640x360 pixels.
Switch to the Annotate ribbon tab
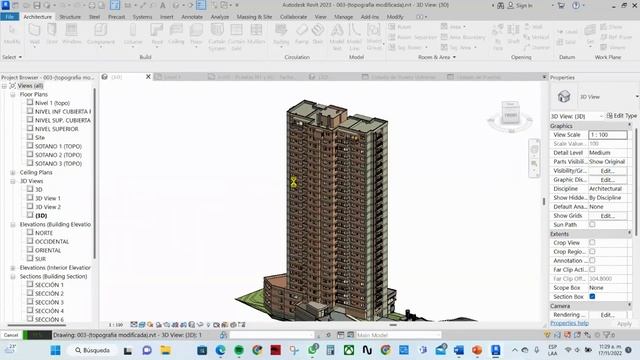coord(192,17)
